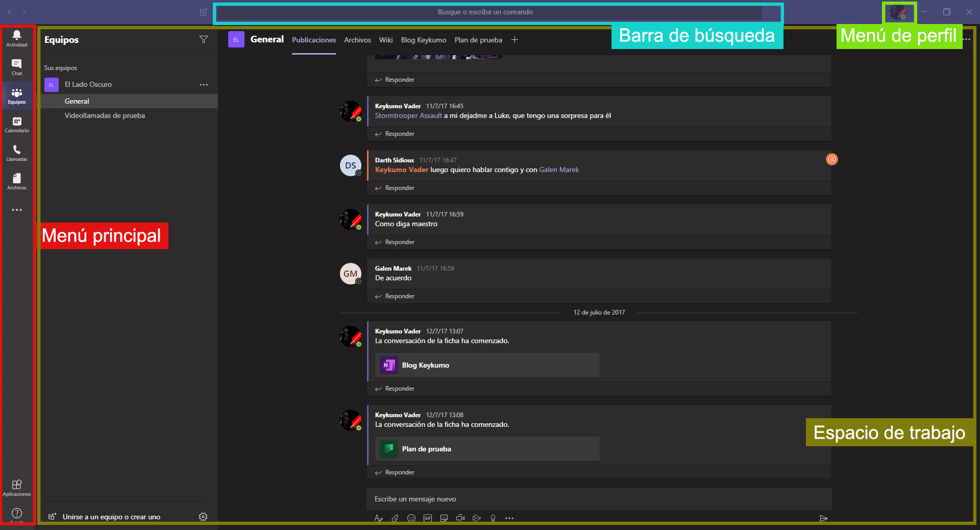
Task: Click Galen Marek GM avatar
Action: (351, 274)
